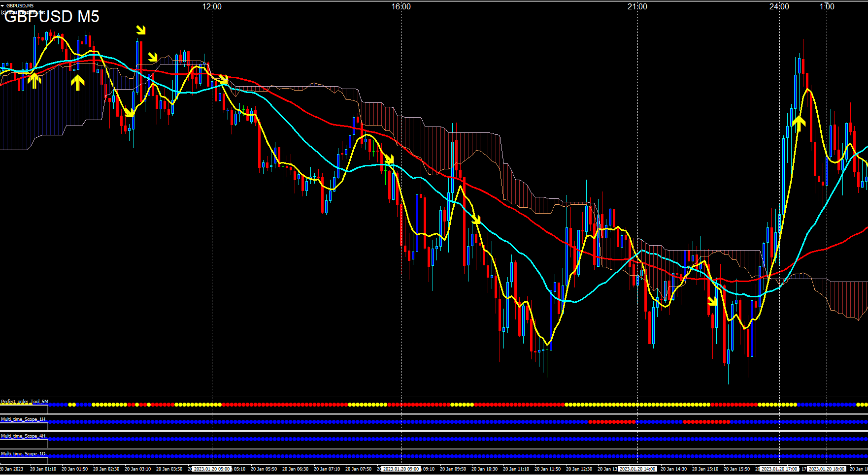Viewport: 868px width, 475px height.
Task: Click the 20 Jan 07:10 axis label
Action: pyautogui.click(x=327, y=469)
